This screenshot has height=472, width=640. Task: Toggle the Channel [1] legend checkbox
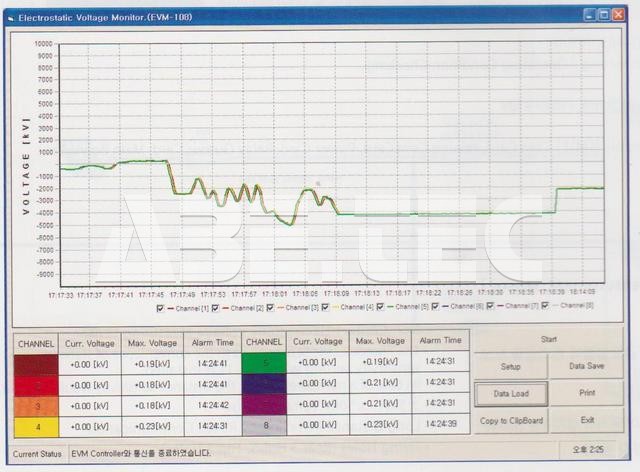pyautogui.click(x=158, y=306)
